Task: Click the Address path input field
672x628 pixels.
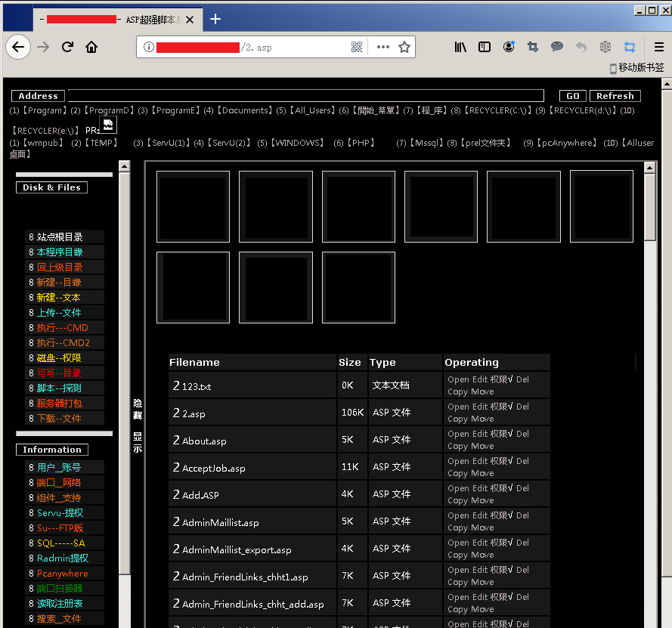Action: (306, 95)
